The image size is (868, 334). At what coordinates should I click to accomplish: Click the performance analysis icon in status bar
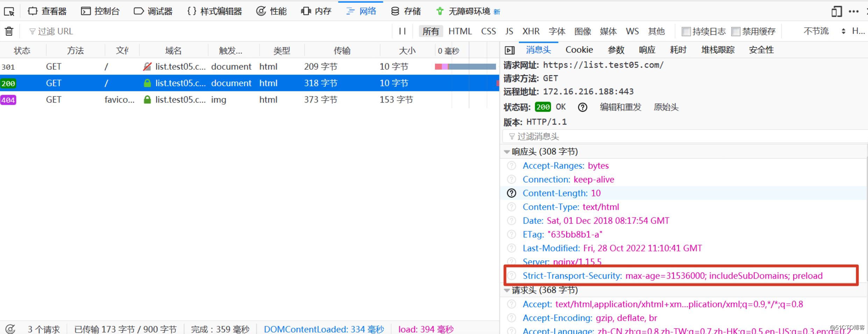point(10,329)
